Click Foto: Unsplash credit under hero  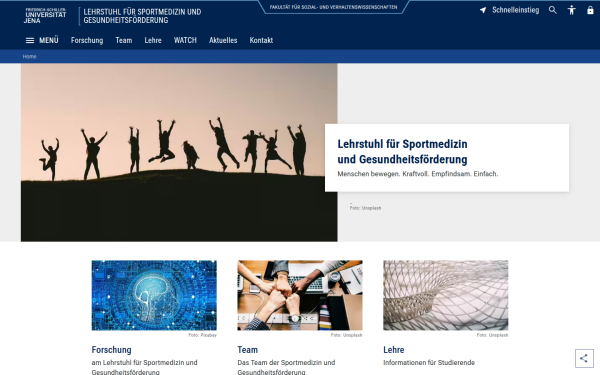coord(365,208)
